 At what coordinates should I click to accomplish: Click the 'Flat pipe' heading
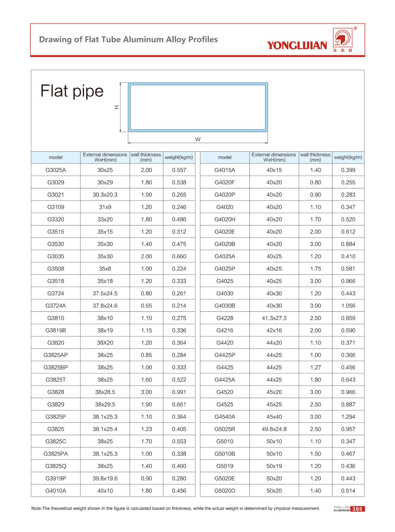[x=72, y=91]
